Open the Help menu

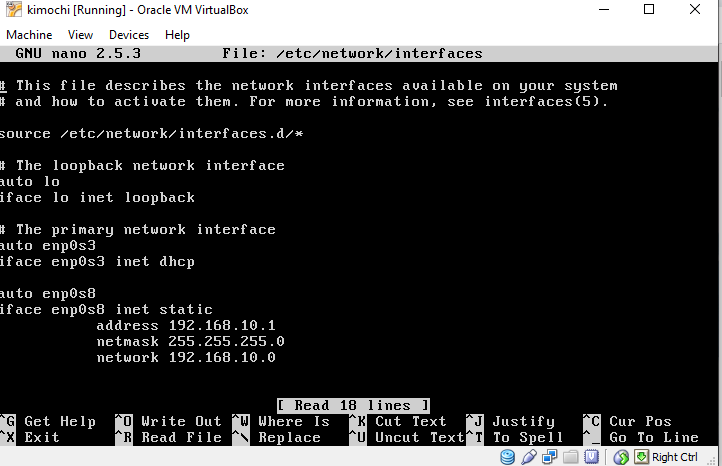(x=177, y=35)
